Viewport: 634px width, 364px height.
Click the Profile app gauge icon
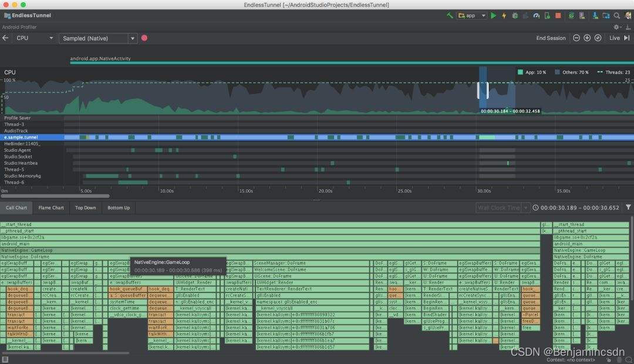[536, 15]
